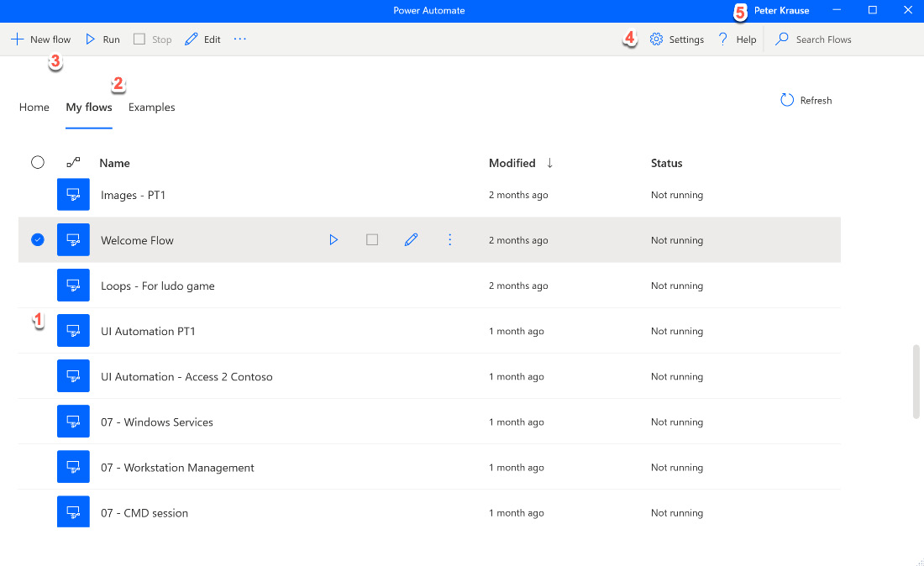Screen dimensions: 924x566
Task: Open the Help menu
Action: [x=737, y=39]
